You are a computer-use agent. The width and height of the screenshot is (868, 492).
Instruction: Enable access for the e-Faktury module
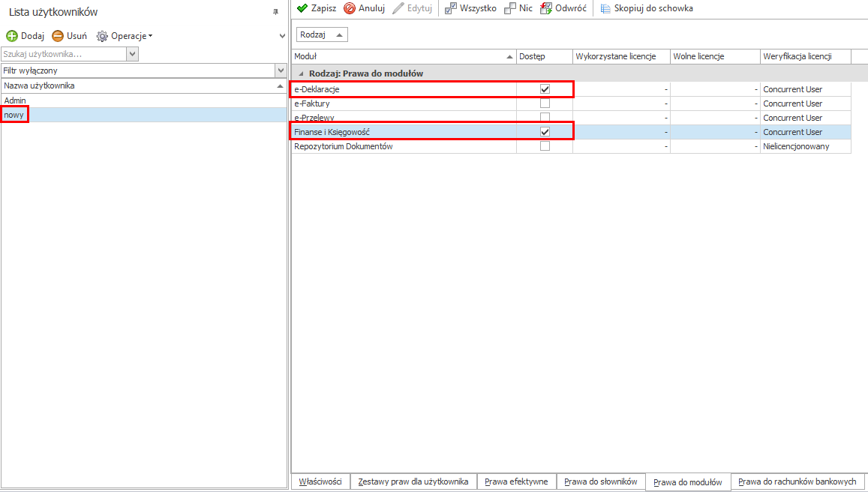(545, 103)
